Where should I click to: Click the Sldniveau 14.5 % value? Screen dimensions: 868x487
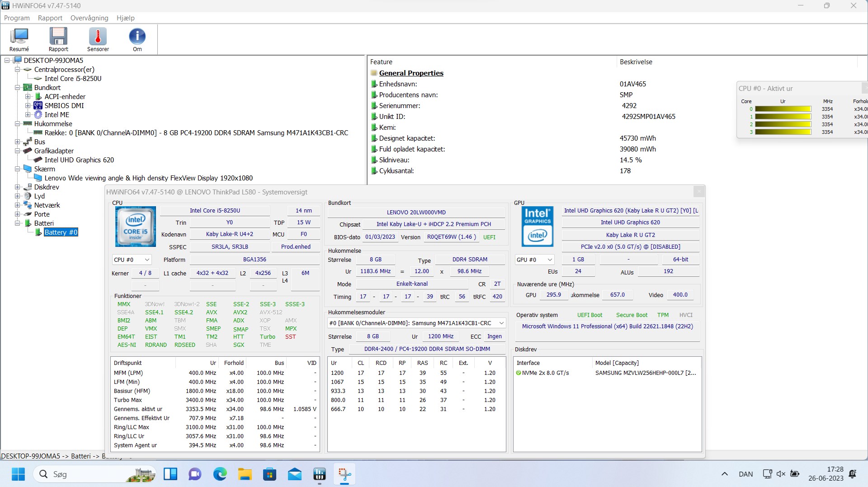[631, 160]
